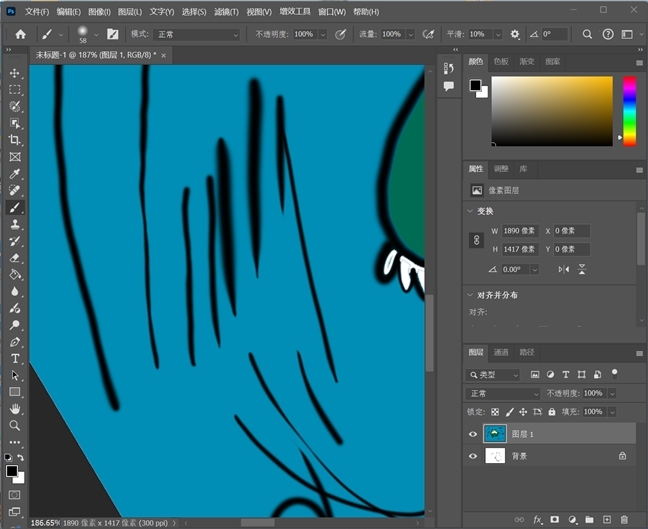Select the Blur tool

click(x=15, y=291)
